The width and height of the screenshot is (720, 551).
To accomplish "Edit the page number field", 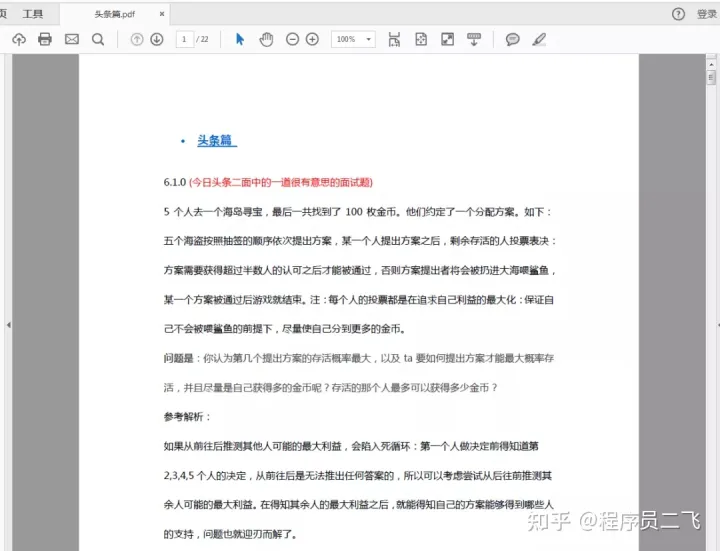I will 185,39.
